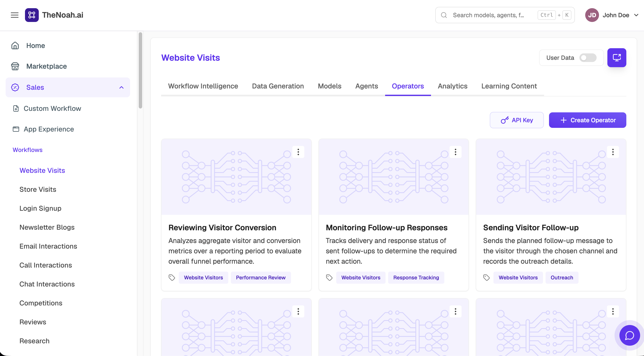Select Newsletter Blogs workflow
The image size is (644, 356).
point(47,227)
